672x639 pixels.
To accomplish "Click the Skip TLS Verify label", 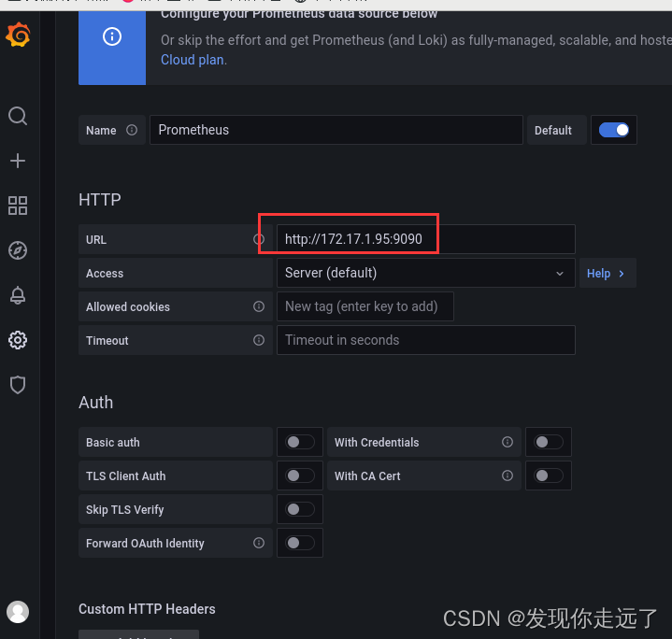I will tap(124, 510).
